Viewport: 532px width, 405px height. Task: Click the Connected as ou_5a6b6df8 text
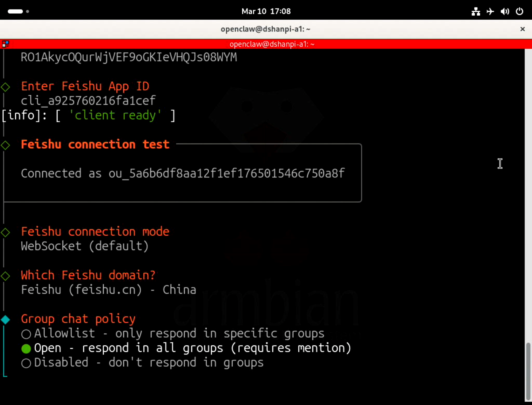click(183, 174)
